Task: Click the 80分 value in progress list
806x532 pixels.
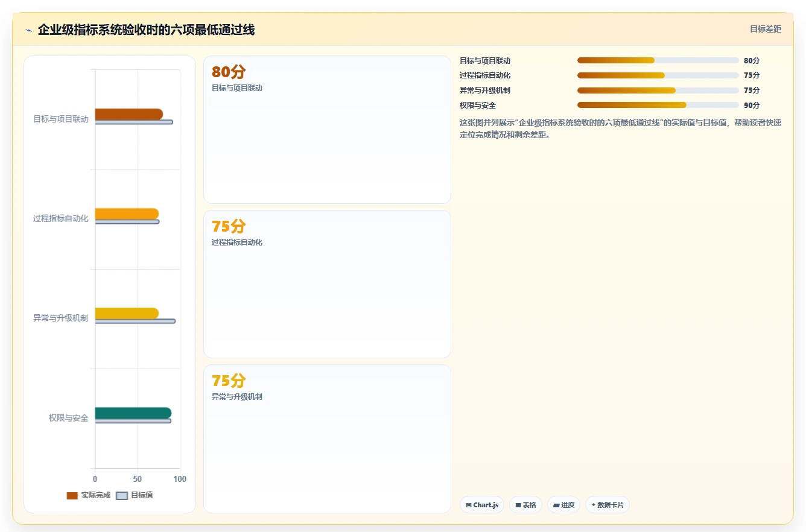Action: point(752,60)
